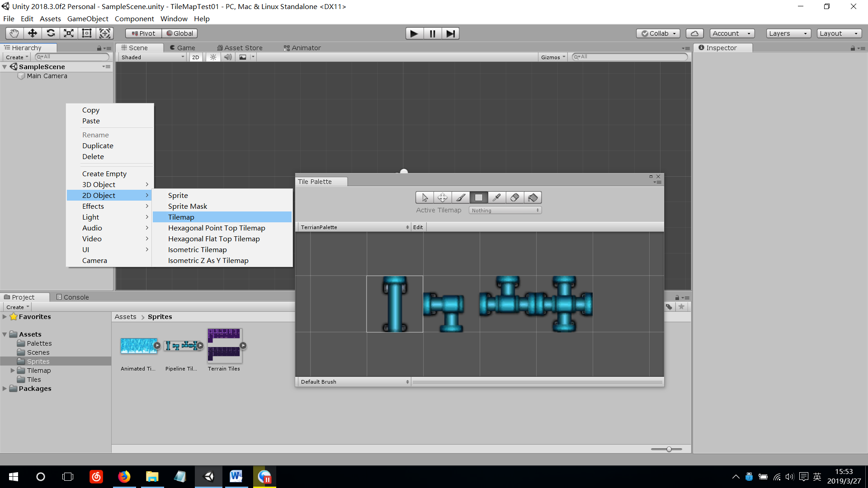Adjust the project thumbnail size slider

point(668,449)
